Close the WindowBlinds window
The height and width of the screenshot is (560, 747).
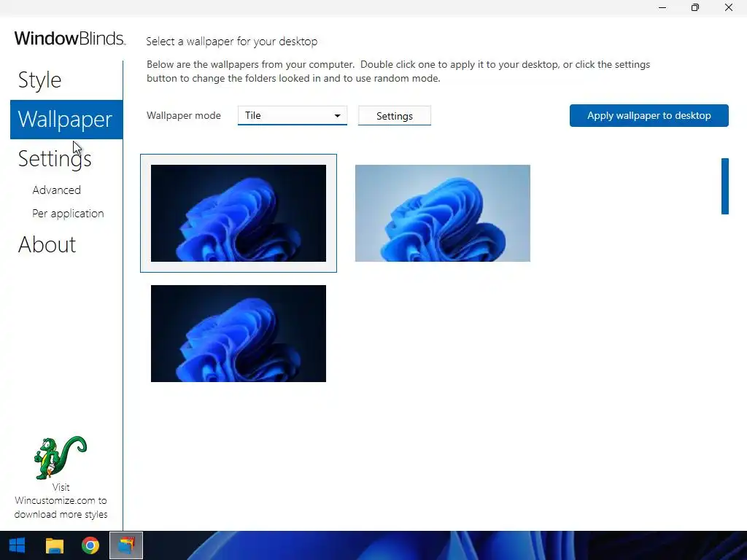[729, 7]
